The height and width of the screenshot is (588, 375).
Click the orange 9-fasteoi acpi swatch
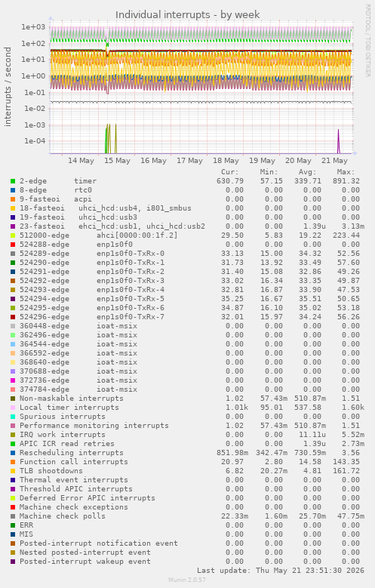tap(13, 199)
